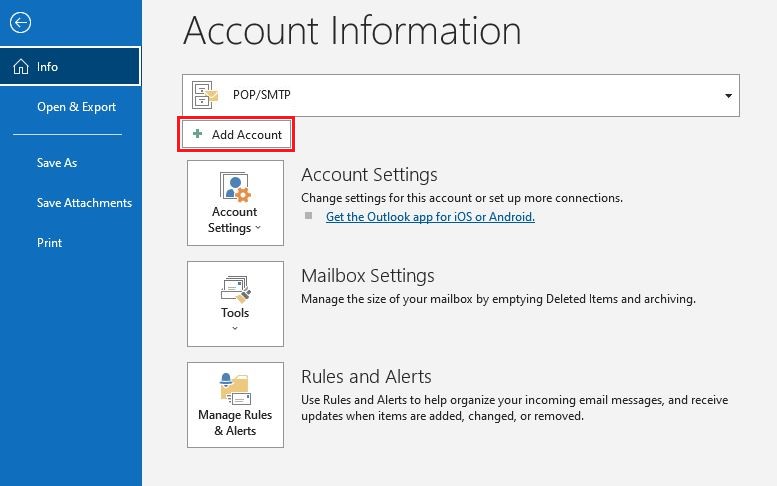Click the Tools button label

[235, 313]
